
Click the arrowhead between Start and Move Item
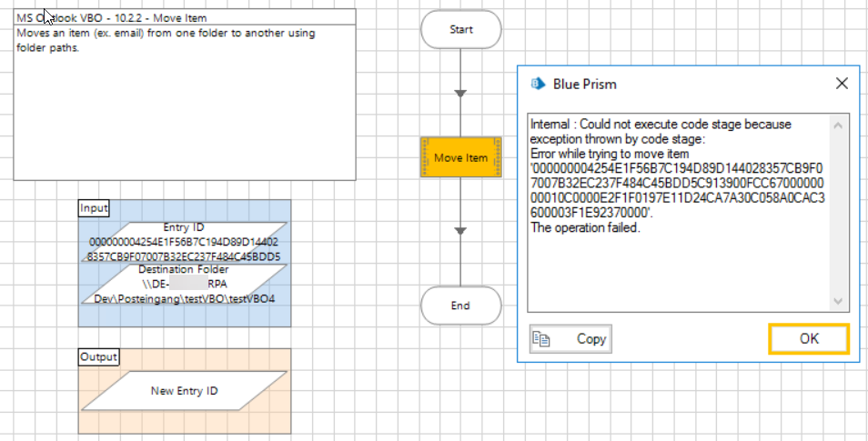460,94
